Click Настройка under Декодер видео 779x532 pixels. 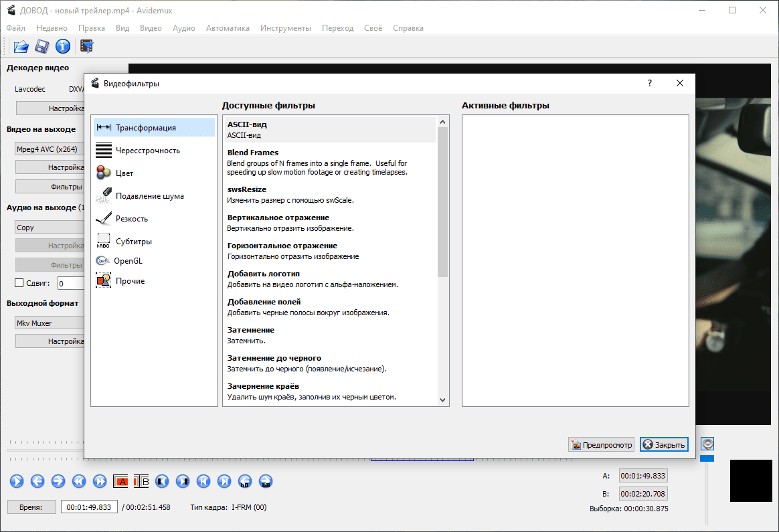tap(50, 108)
